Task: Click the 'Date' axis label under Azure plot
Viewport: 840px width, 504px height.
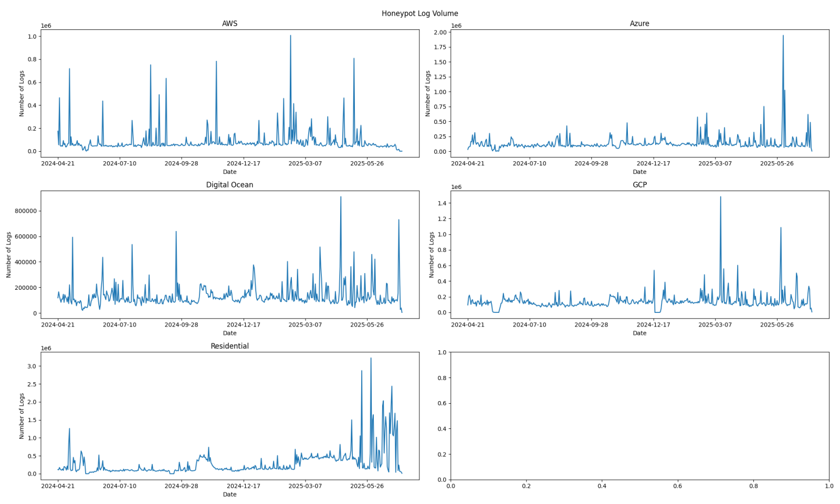Action: point(639,172)
